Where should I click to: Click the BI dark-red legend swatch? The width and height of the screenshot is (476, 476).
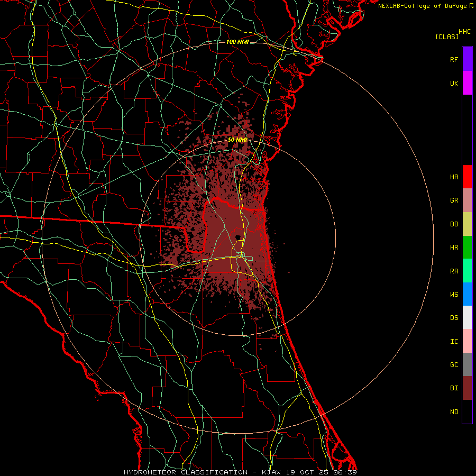click(467, 388)
